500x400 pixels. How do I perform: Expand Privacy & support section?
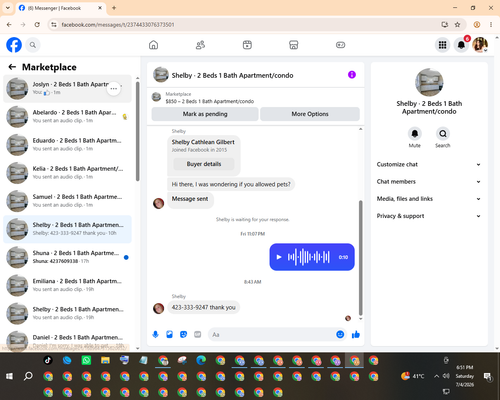(x=429, y=216)
